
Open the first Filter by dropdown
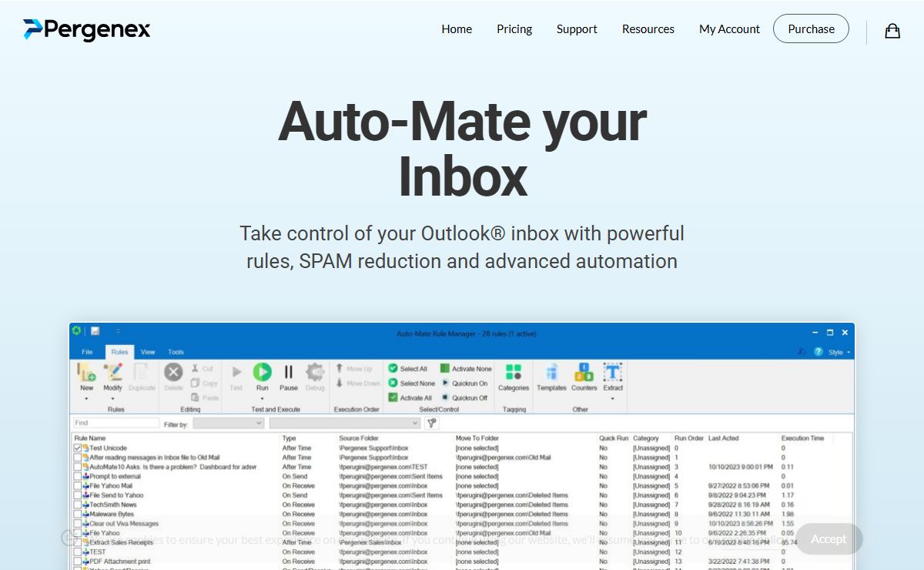(x=229, y=423)
